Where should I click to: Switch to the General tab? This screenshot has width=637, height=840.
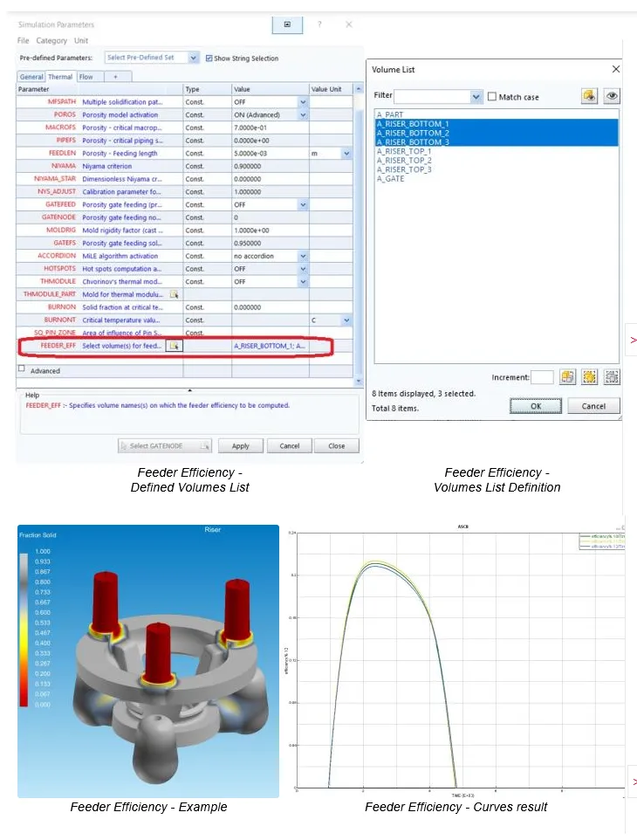[31, 77]
